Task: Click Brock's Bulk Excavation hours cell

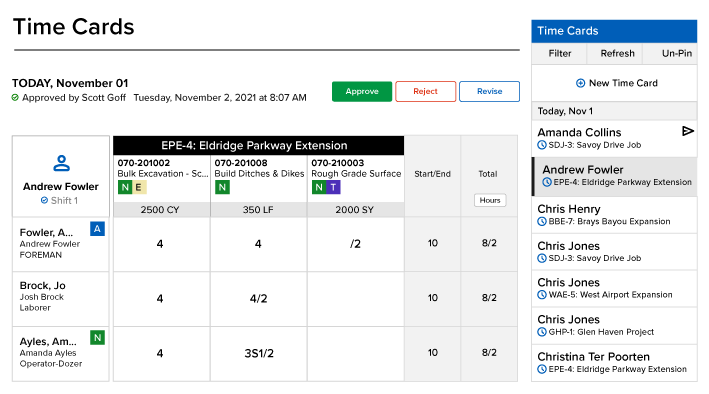Action: tap(160, 299)
